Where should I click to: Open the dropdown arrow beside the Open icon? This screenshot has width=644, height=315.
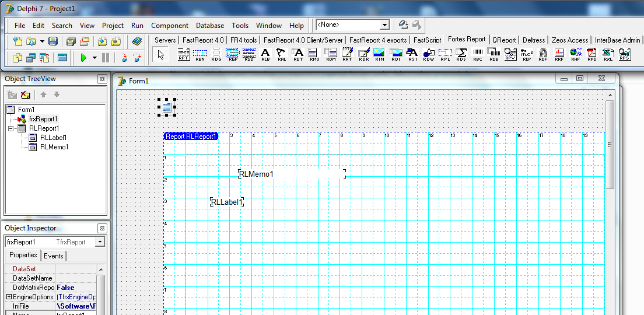42,41
